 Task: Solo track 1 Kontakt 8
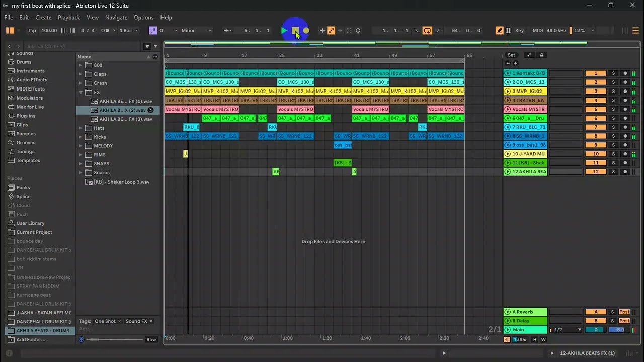pyautogui.click(x=613, y=73)
